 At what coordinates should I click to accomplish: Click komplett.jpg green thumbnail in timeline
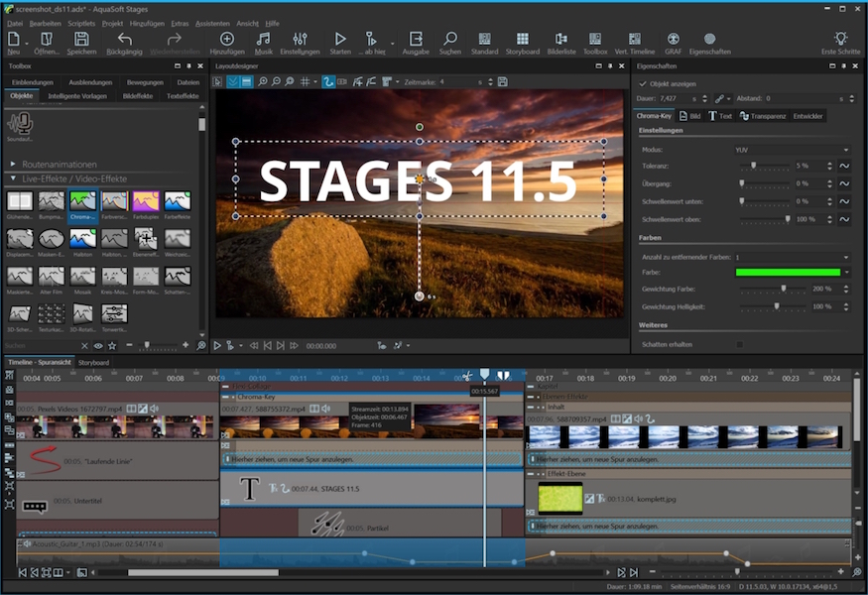point(560,498)
